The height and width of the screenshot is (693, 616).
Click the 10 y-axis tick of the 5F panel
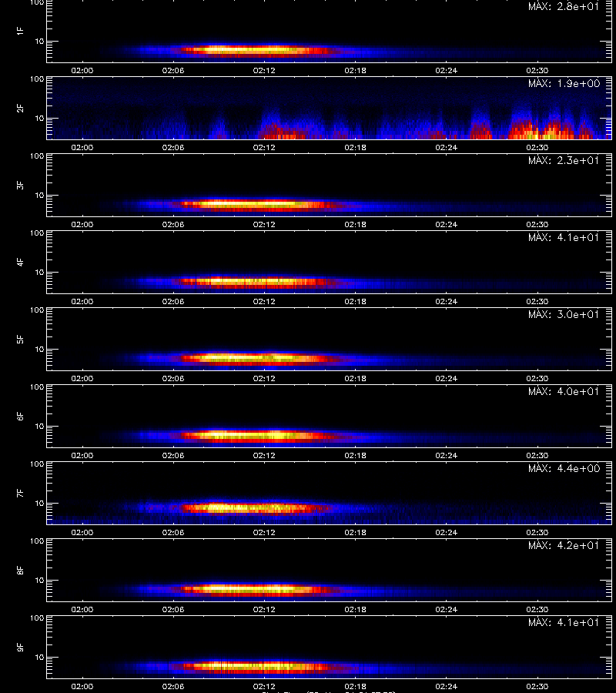click(40, 349)
